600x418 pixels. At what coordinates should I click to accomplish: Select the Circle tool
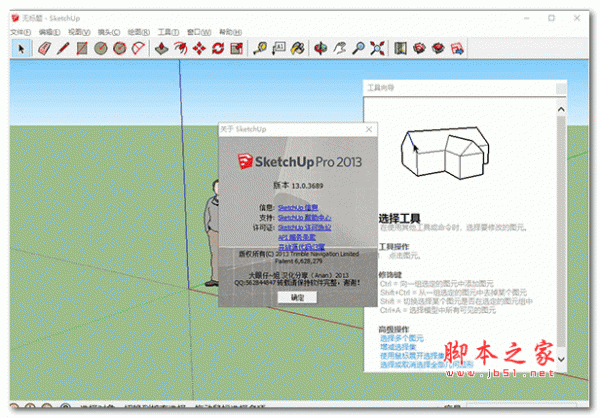[x=101, y=49]
